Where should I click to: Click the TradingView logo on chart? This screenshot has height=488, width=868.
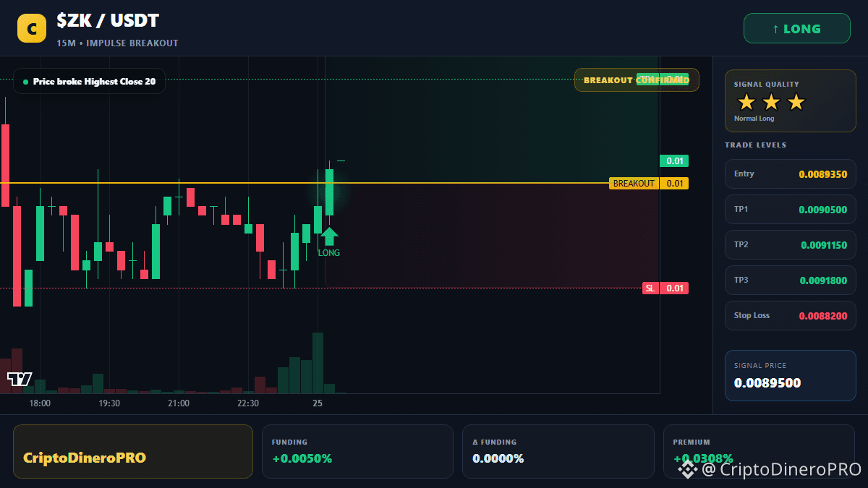20,379
